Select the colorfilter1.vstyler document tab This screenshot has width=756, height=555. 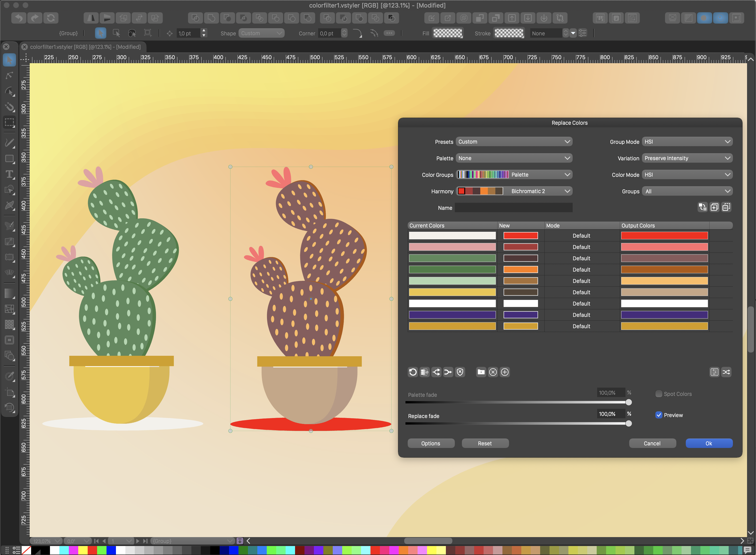click(85, 47)
